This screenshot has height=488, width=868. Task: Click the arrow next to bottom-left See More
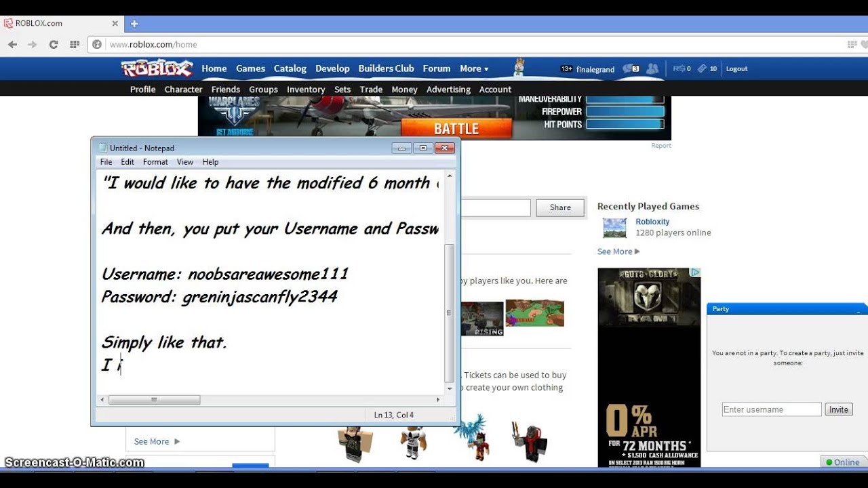tap(177, 441)
